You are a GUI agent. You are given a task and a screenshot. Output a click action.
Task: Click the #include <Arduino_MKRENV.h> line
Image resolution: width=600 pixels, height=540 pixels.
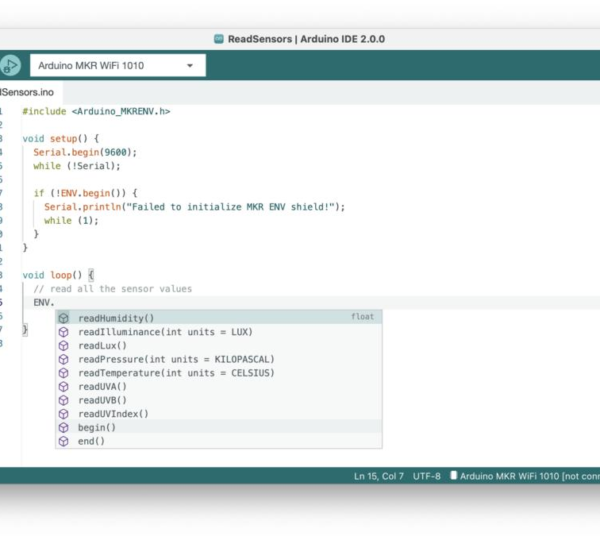pos(96,111)
